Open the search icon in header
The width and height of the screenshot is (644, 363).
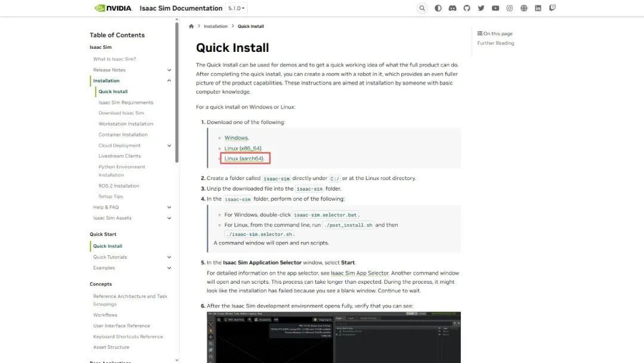tap(422, 8)
